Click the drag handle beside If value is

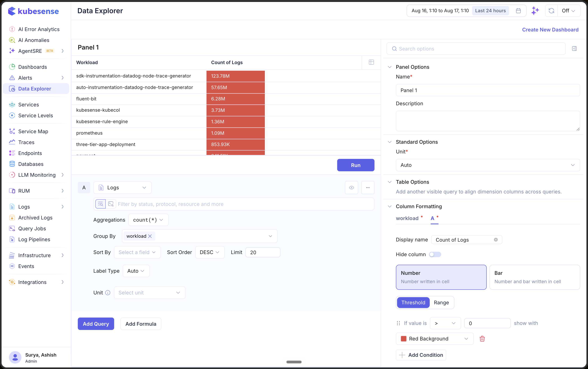pyautogui.click(x=398, y=323)
